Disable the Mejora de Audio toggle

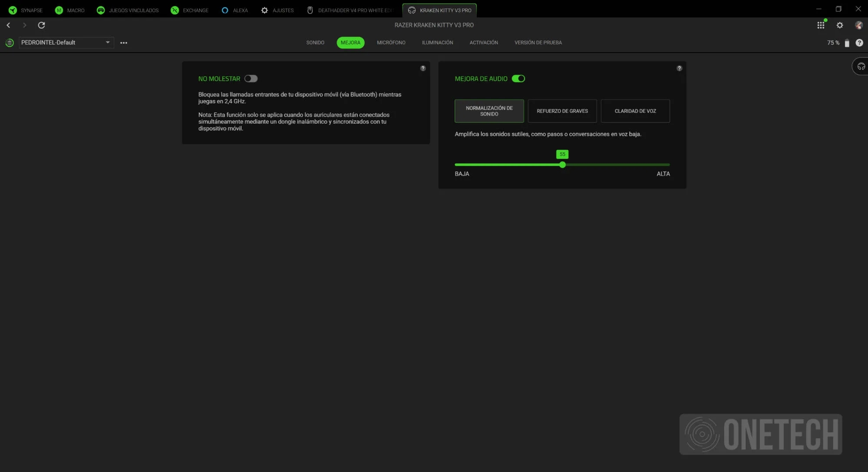pyautogui.click(x=518, y=79)
